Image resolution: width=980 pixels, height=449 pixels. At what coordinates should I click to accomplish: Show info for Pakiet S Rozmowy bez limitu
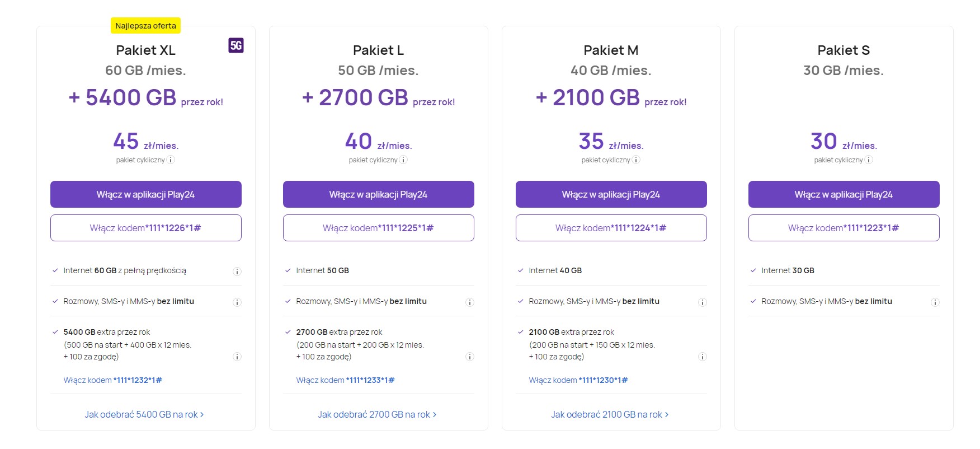pos(935,302)
